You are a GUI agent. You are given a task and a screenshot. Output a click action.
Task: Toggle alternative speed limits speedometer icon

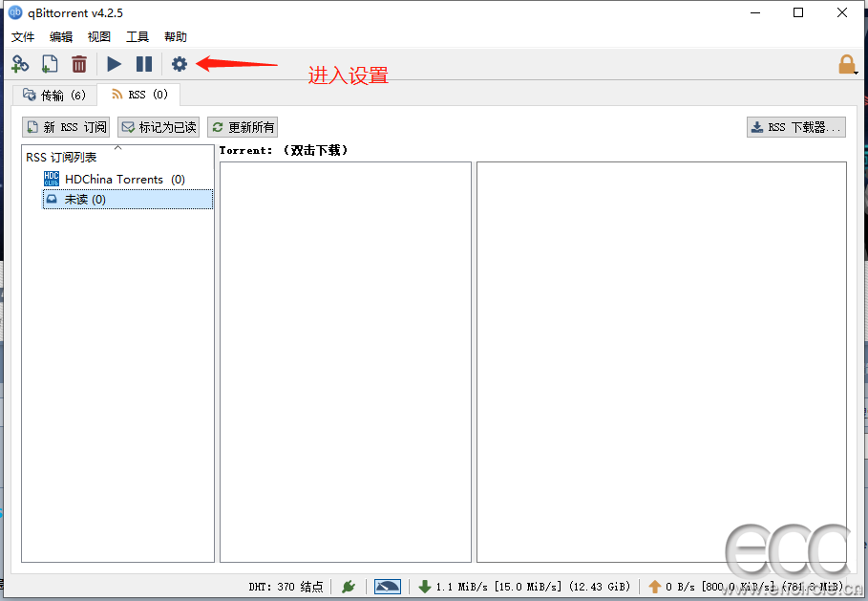(388, 587)
